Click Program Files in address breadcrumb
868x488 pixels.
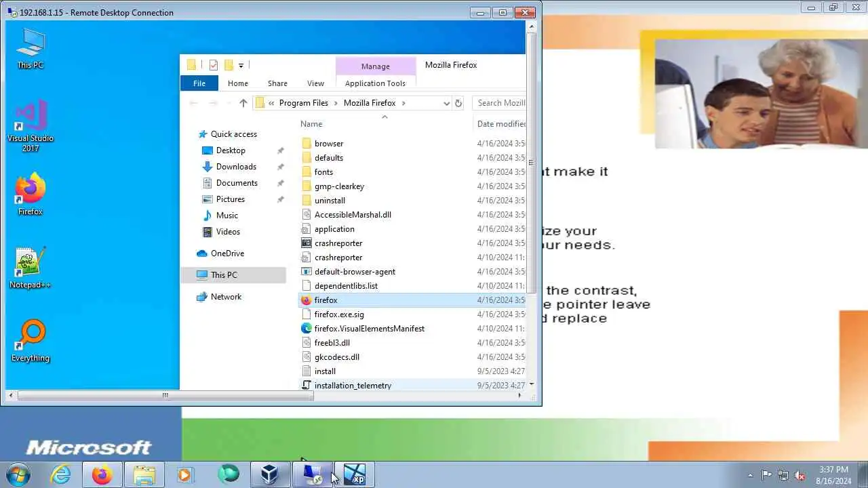(303, 103)
